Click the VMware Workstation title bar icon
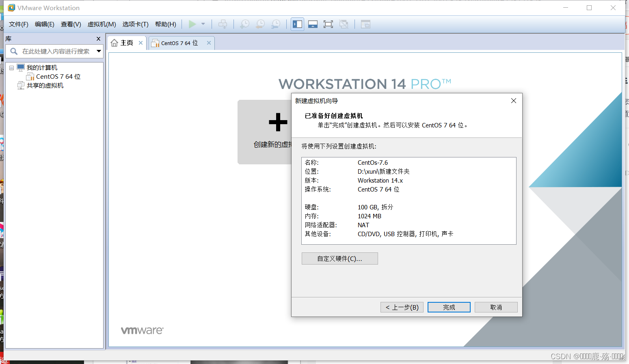 click(x=11, y=8)
